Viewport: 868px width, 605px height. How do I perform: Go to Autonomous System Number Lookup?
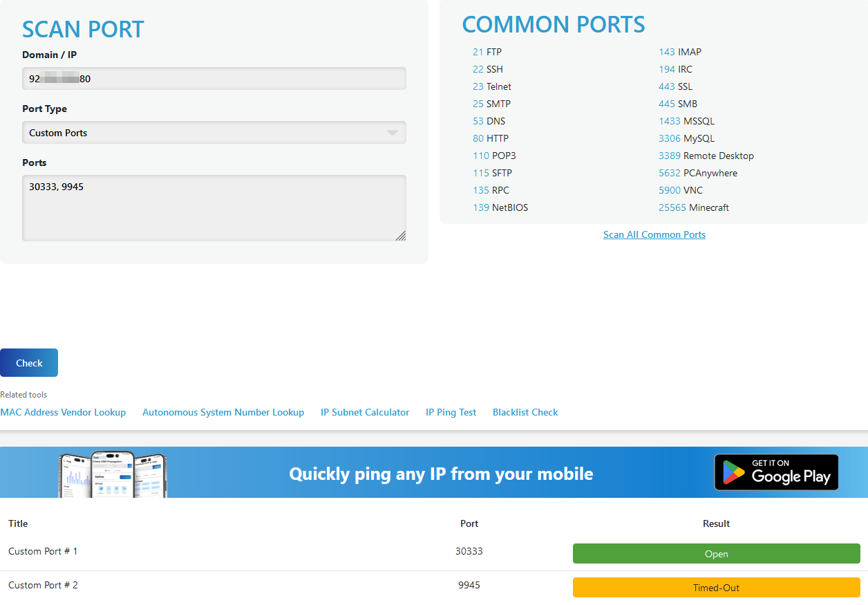click(x=223, y=412)
